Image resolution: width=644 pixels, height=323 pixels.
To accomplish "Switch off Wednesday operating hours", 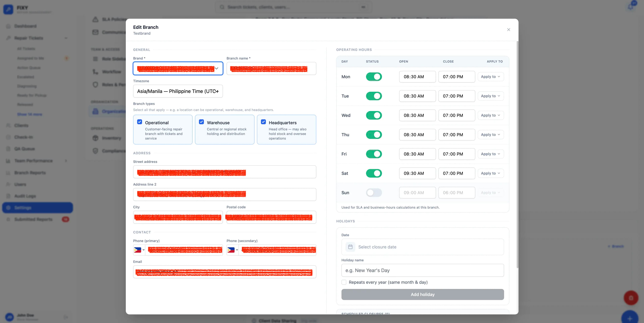I will [x=374, y=115].
